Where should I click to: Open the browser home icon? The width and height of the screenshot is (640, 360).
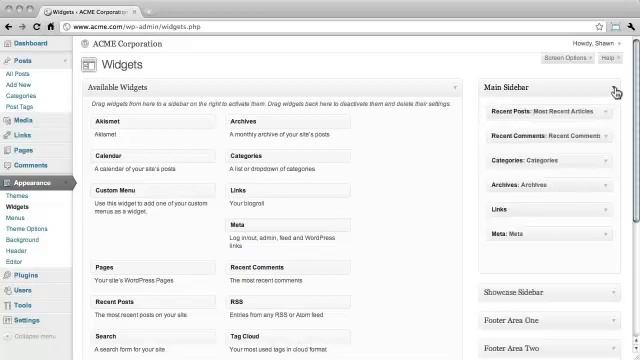51,27
